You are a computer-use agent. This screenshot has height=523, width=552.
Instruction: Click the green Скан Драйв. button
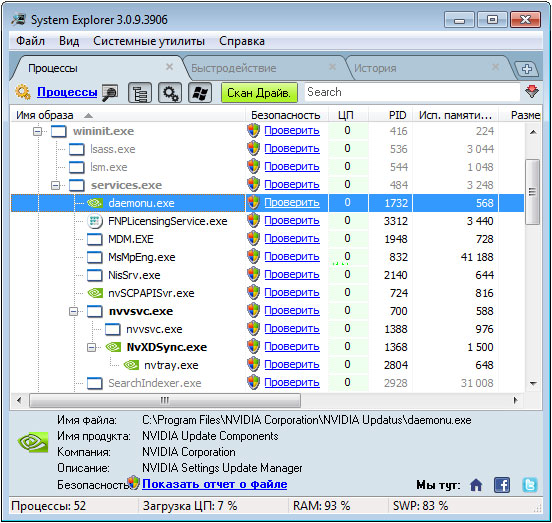pos(259,93)
